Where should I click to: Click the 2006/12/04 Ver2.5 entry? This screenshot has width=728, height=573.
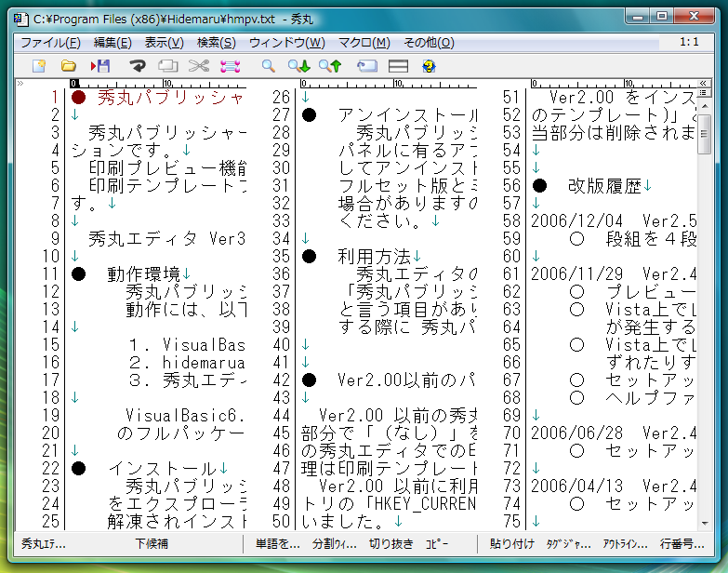pos(614,221)
